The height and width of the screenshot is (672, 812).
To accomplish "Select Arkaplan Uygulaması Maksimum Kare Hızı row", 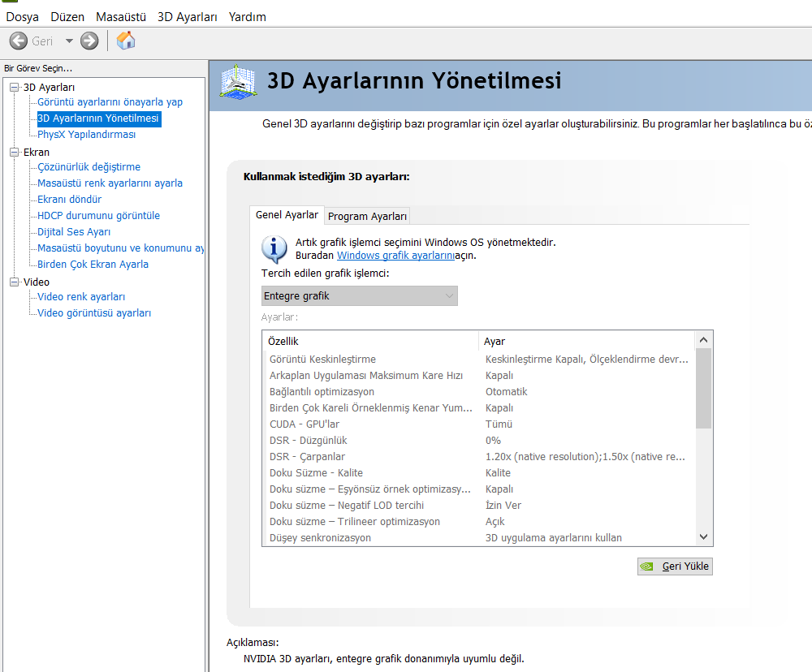I will coord(479,376).
